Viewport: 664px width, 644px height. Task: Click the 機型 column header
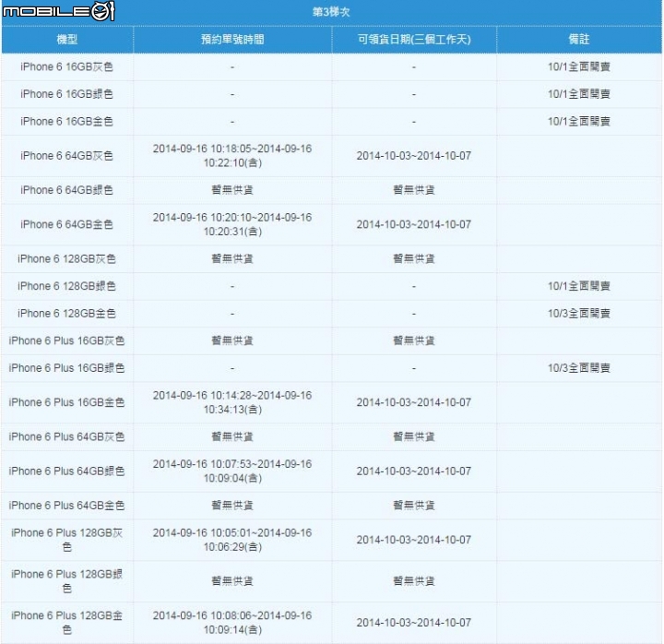coord(67,40)
